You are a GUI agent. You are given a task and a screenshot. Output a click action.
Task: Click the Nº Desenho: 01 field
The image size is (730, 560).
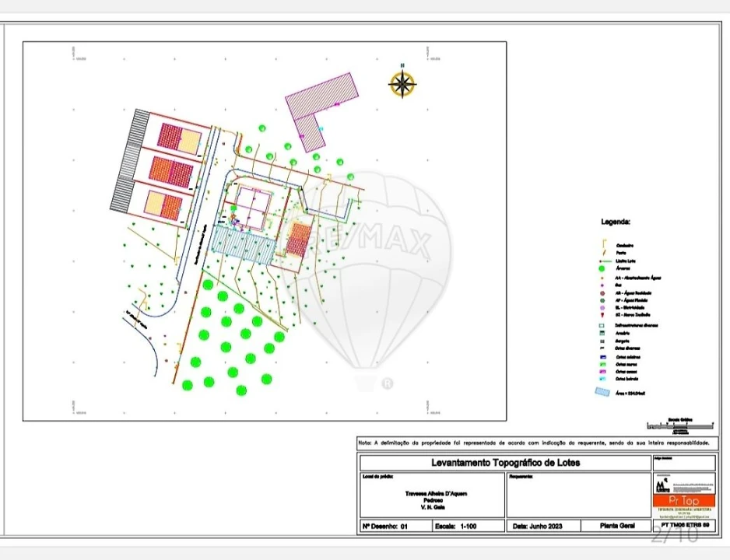click(x=385, y=527)
